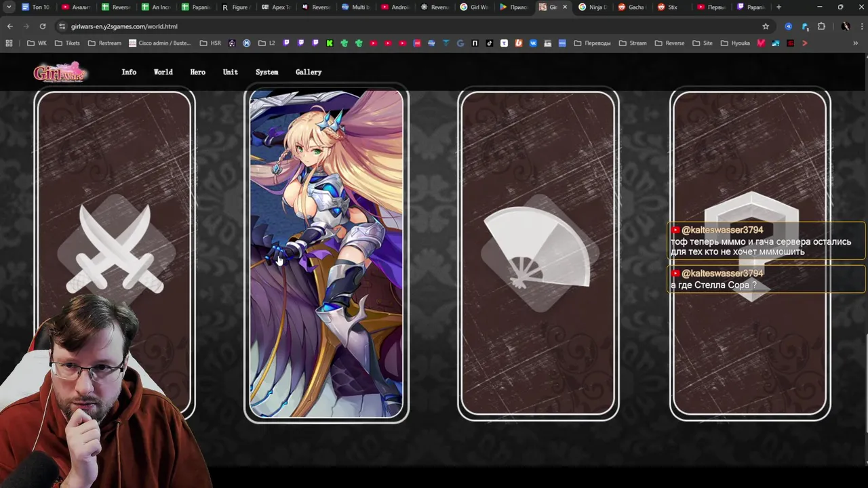
Task: Reload the current page
Action: 42,26
